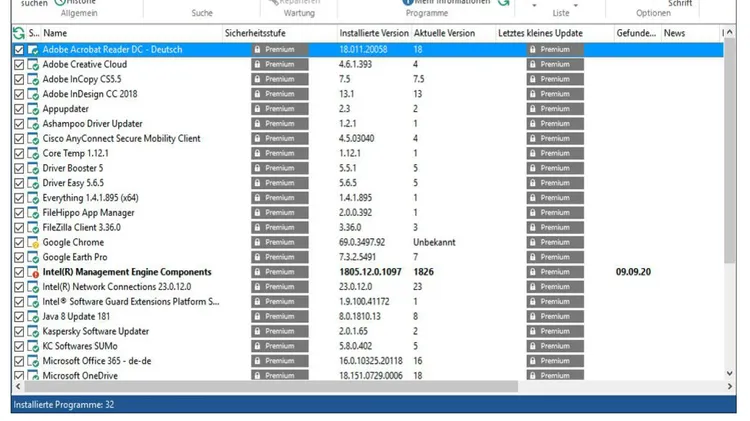The image size is (750, 421).
Task: Click the red update-available icon of Intel(R) Management Engine Components
Action: tap(33, 272)
